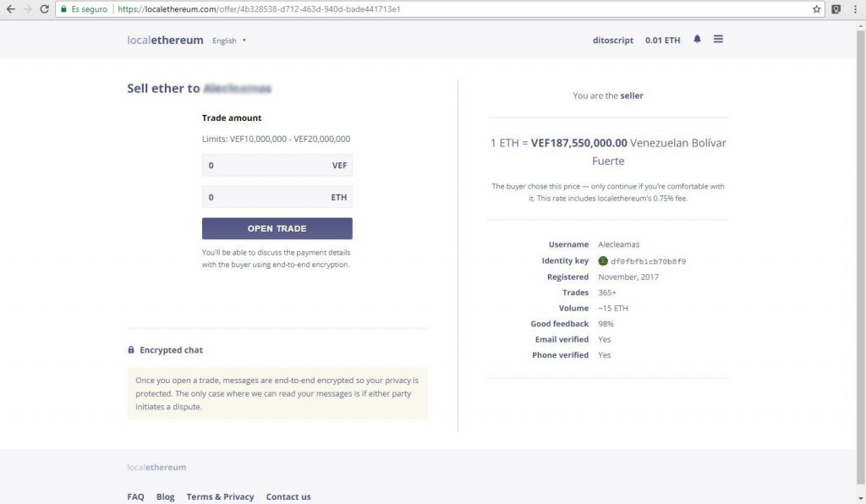
Task: Open the Blog footer link
Action: pos(165,497)
